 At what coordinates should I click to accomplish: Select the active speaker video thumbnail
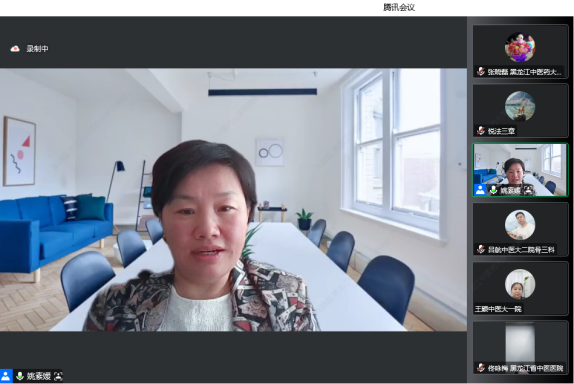point(520,170)
